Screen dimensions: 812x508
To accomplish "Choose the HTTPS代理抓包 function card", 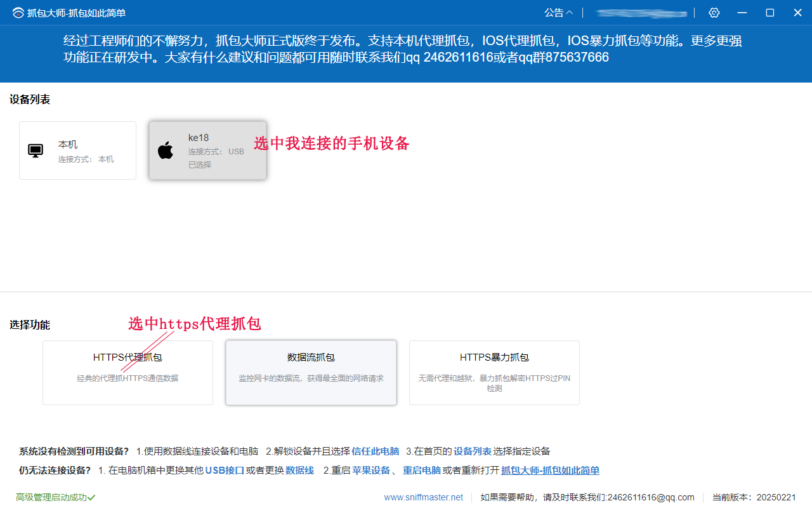I will pos(128,373).
